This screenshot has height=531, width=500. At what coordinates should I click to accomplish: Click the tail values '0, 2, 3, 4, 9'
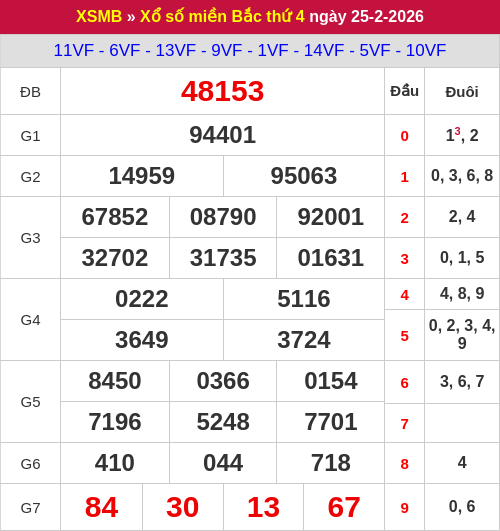click(462, 334)
